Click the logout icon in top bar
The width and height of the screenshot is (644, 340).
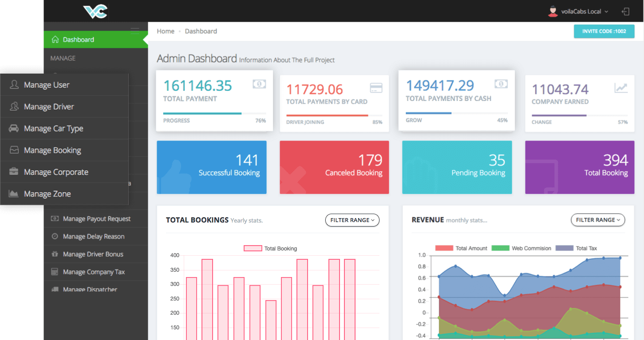(x=625, y=12)
